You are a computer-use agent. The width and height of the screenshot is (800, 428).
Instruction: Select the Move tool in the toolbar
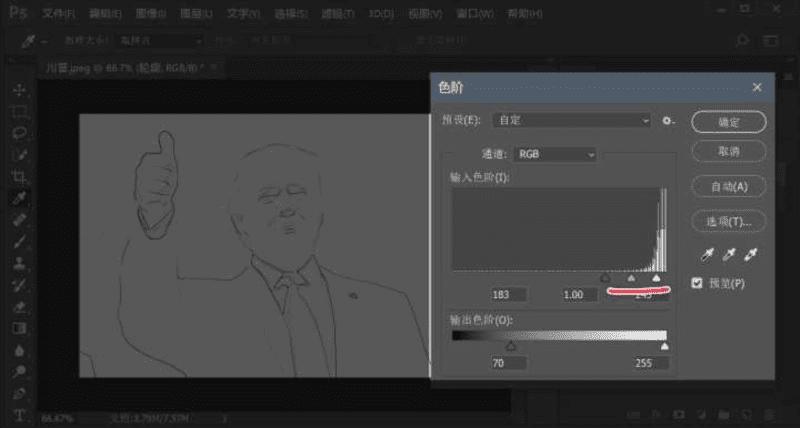(x=19, y=90)
